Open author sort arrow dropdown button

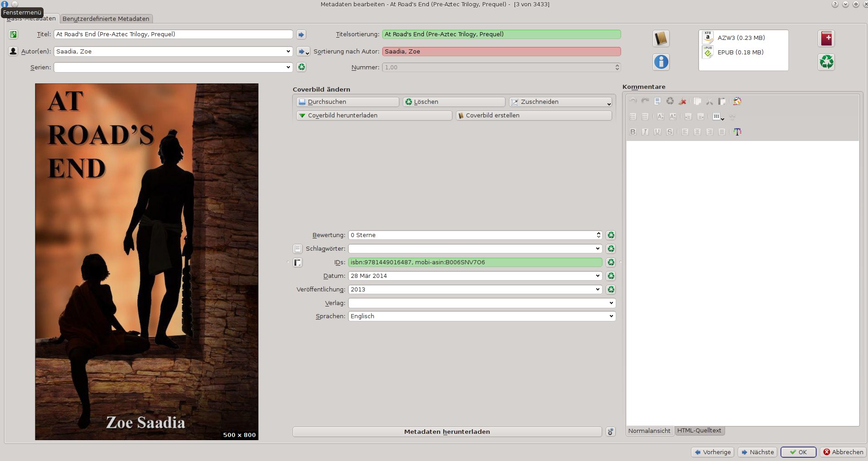point(303,52)
